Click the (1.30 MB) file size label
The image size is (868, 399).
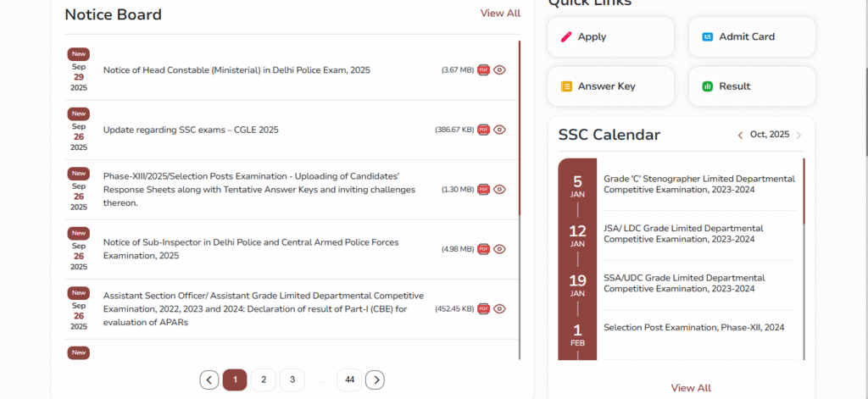pyautogui.click(x=458, y=190)
